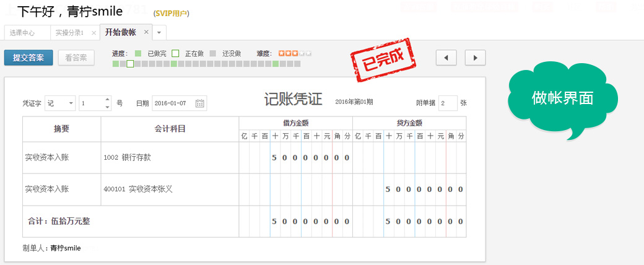Click the 记账凭证 title
Screen dimensions: 644x265
point(294,100)
